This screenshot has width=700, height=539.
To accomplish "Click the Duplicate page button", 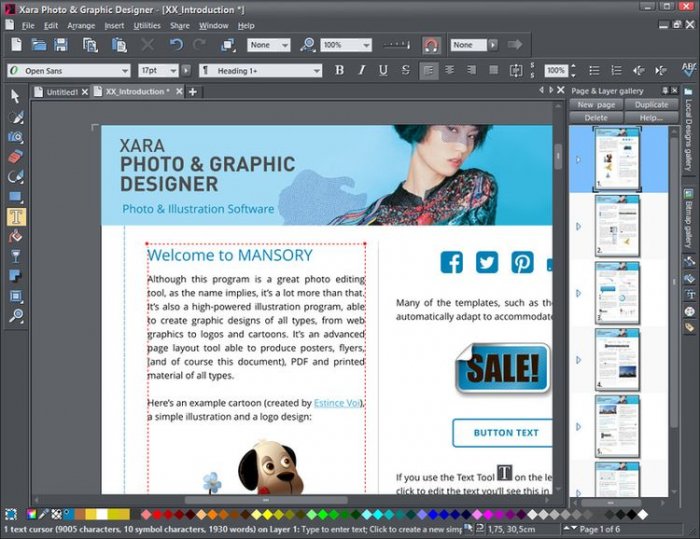I will pos(651,104).
